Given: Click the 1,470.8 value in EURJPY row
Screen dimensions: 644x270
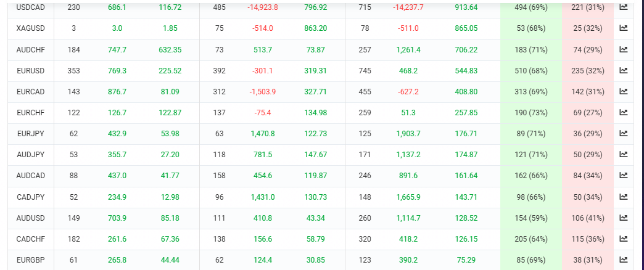Looking at the screenshot, I should tap(262, 134).
